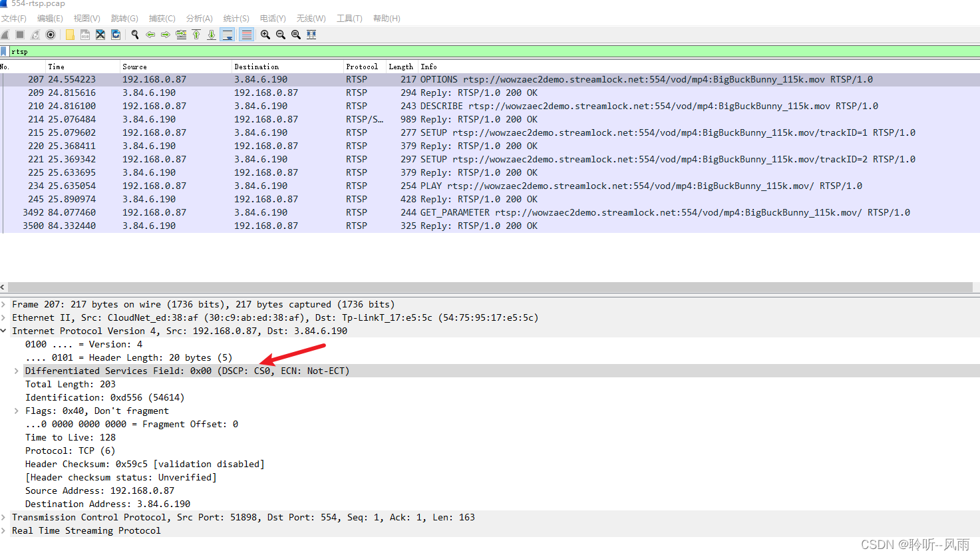
Task: Reload the capture file icon
Action: [x=116, y=35]
